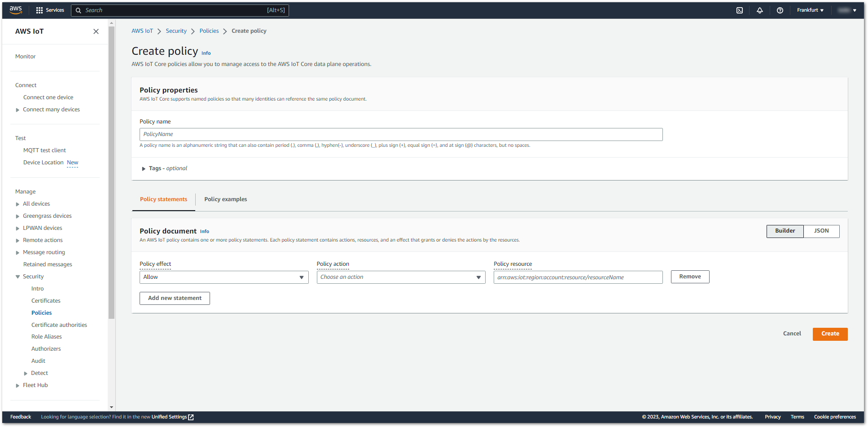Open the CloudShell terminal icon
Screen dimensions: 868x427
740,10
